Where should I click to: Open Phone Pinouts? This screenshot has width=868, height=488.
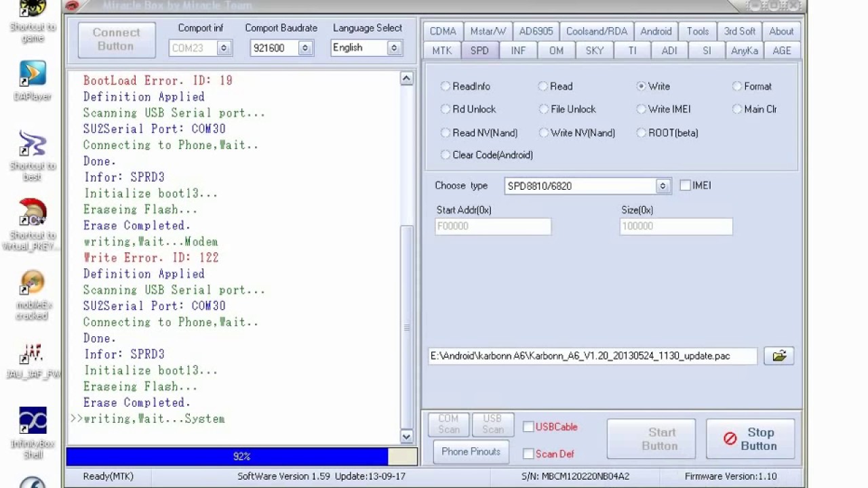(x=471, y=451)
